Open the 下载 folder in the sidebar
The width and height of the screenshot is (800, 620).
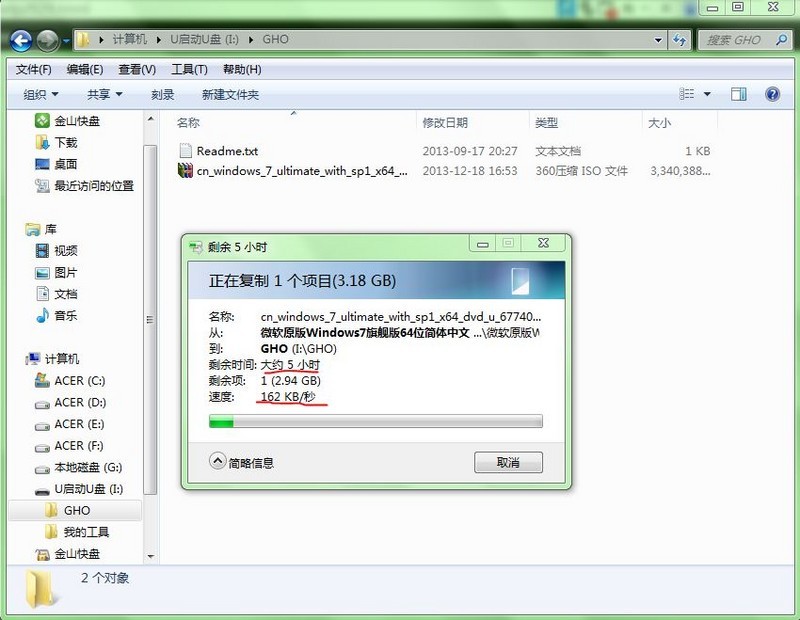[56, 142]
